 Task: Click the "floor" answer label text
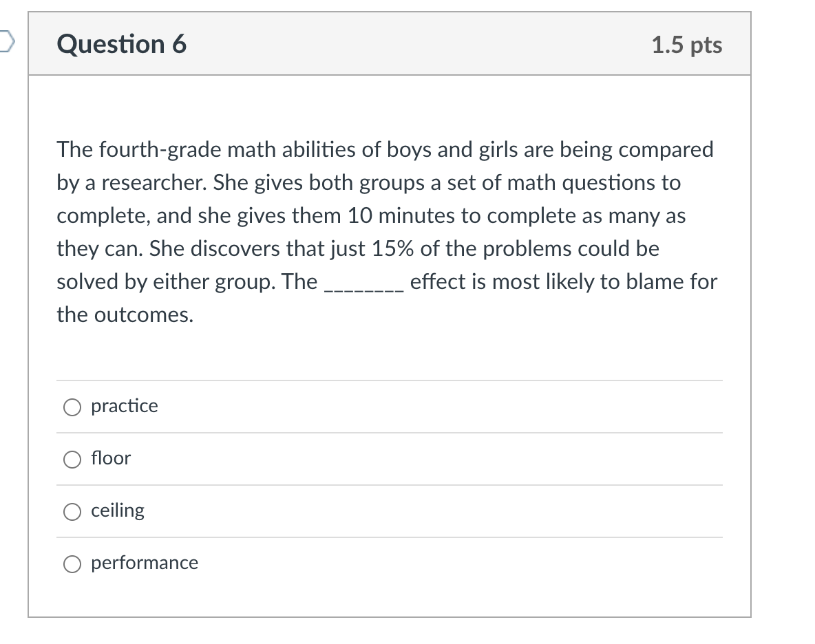pos(111,458)
